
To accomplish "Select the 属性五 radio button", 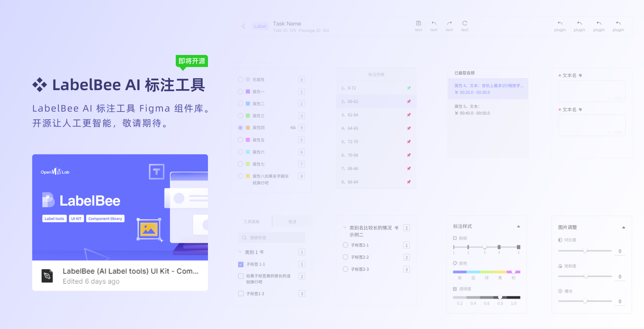I will pyautogui.click(x=240, y=140).
